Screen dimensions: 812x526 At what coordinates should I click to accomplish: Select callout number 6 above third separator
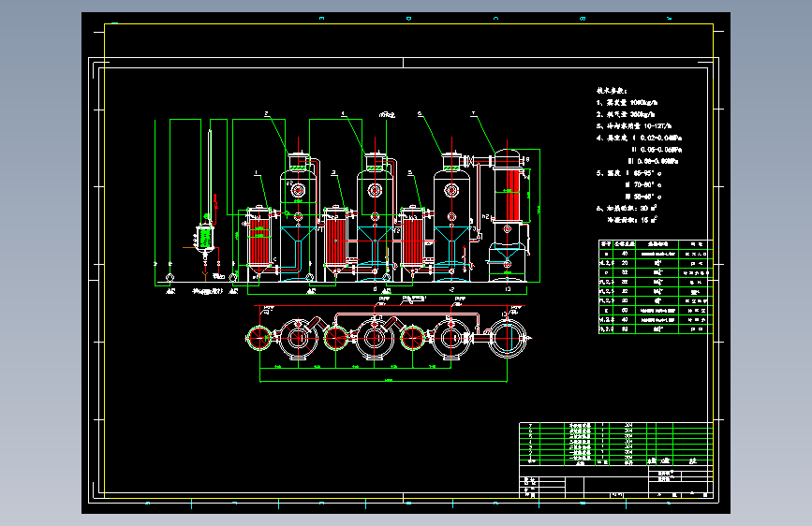(420, 113)
